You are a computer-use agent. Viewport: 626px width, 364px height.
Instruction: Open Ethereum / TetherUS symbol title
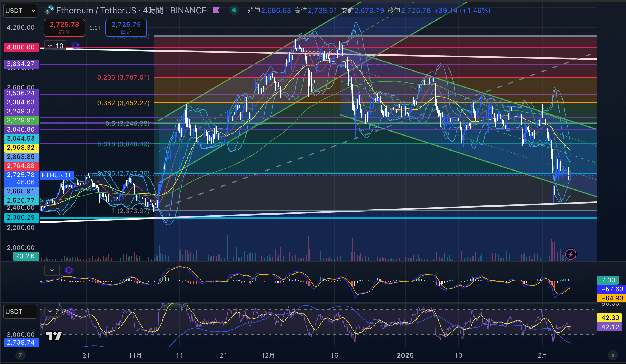click(131, 10)
